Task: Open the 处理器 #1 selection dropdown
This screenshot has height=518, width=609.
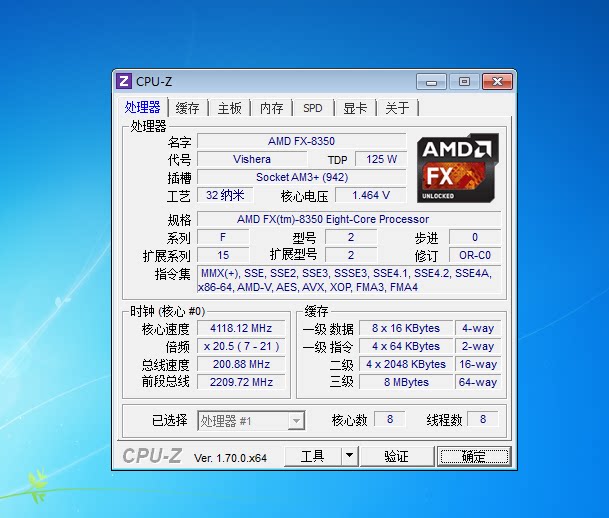Action: [251, 421]
